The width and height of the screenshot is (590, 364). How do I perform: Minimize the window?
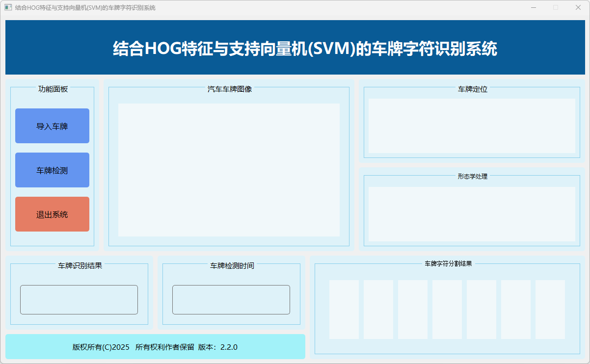coord(534,7)
